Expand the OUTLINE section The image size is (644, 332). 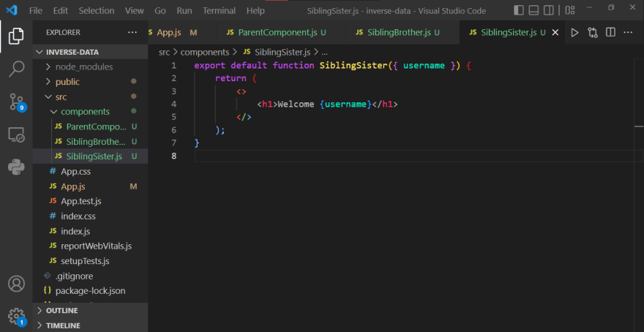(90, 310)
